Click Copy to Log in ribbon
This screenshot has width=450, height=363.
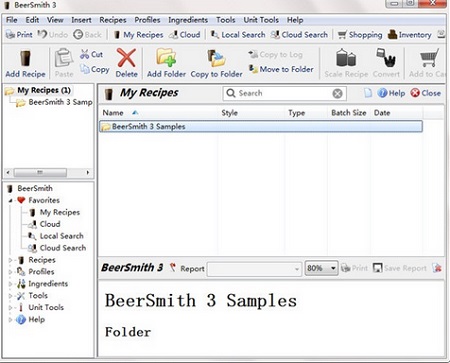[x=276, y=54]
